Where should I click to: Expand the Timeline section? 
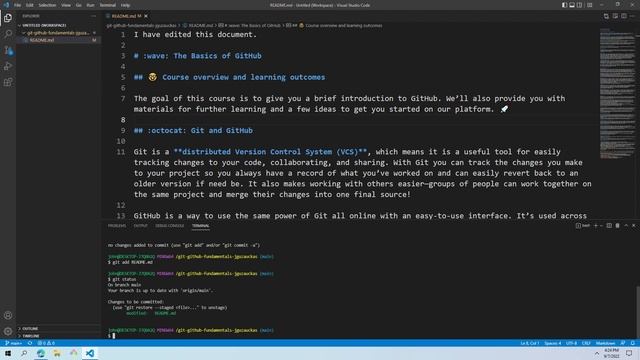[58, 336]
